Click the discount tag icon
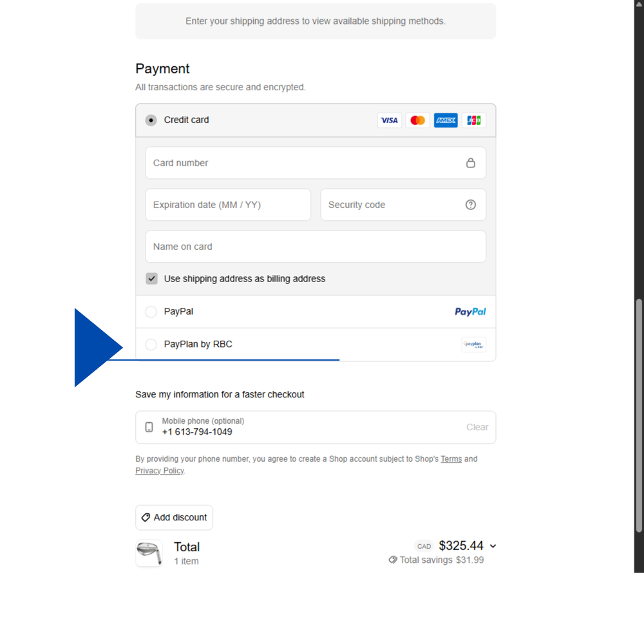644x644 pixels. point(146,518)
